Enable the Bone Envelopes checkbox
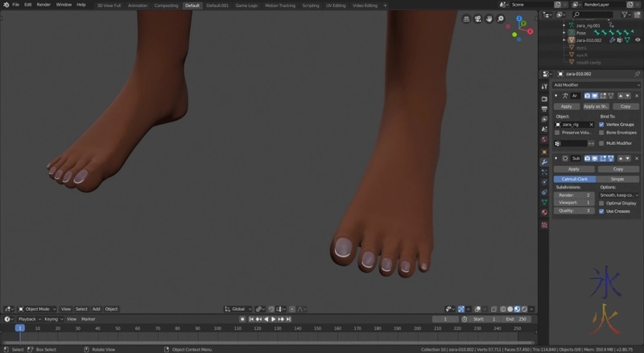This screenshot has width=644, height=353. [601, 133]
